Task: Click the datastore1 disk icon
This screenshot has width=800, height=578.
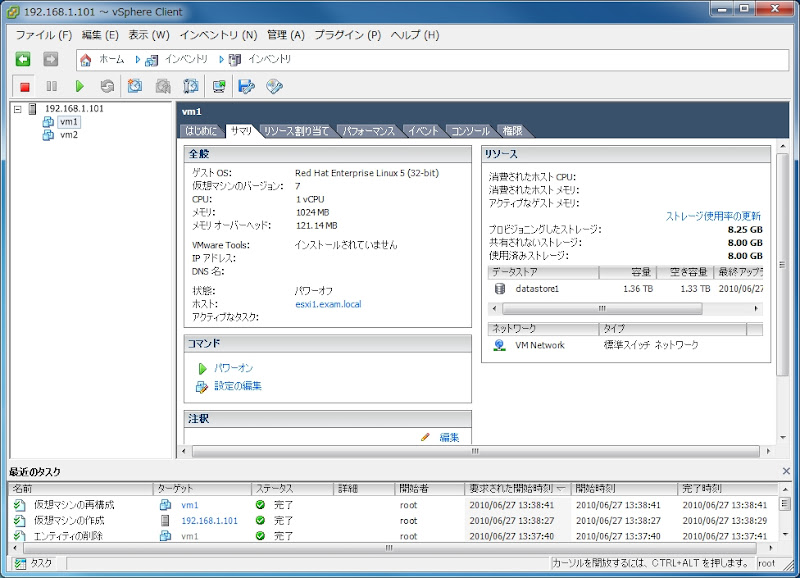Action: (500, 289)
